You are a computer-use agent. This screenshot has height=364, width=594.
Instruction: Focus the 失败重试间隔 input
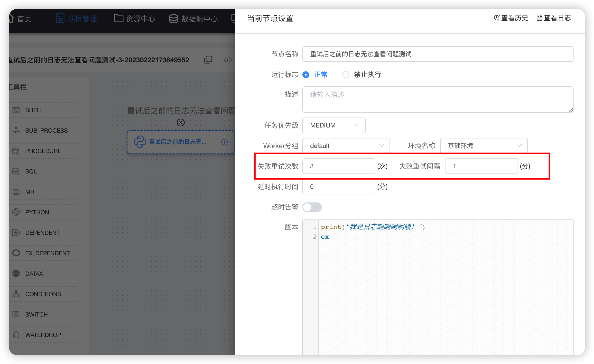[481, 166]
